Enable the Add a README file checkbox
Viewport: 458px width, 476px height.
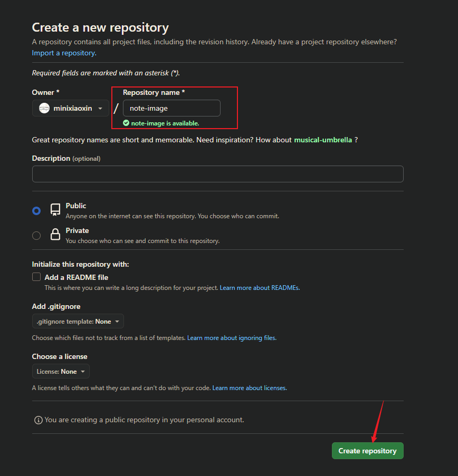coord(36,277)
